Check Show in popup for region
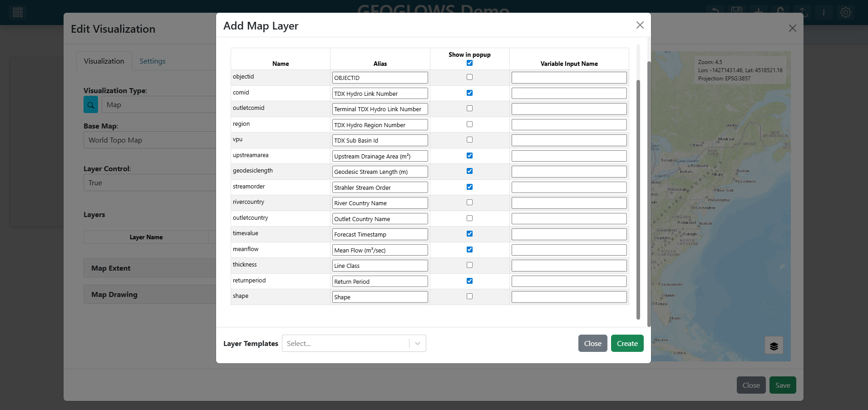 (x=469, y=124)
